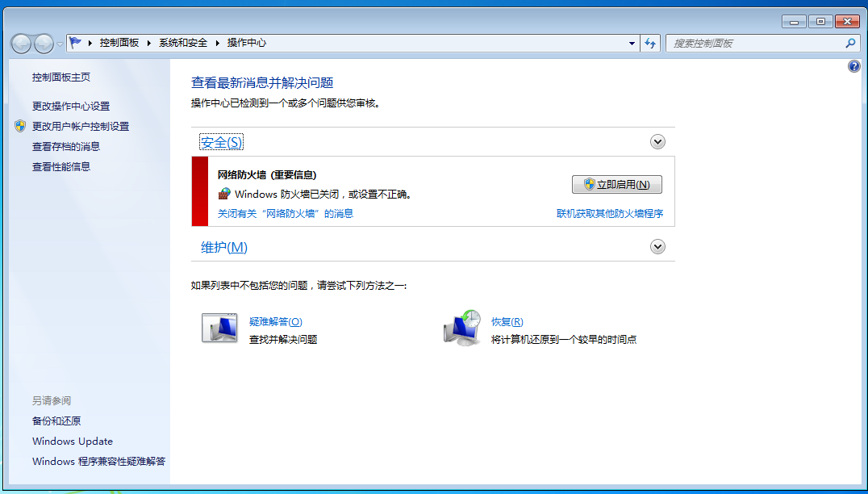Minimize the Action Center window
This screenshot has height=494, width=868.
coord(794,22)
